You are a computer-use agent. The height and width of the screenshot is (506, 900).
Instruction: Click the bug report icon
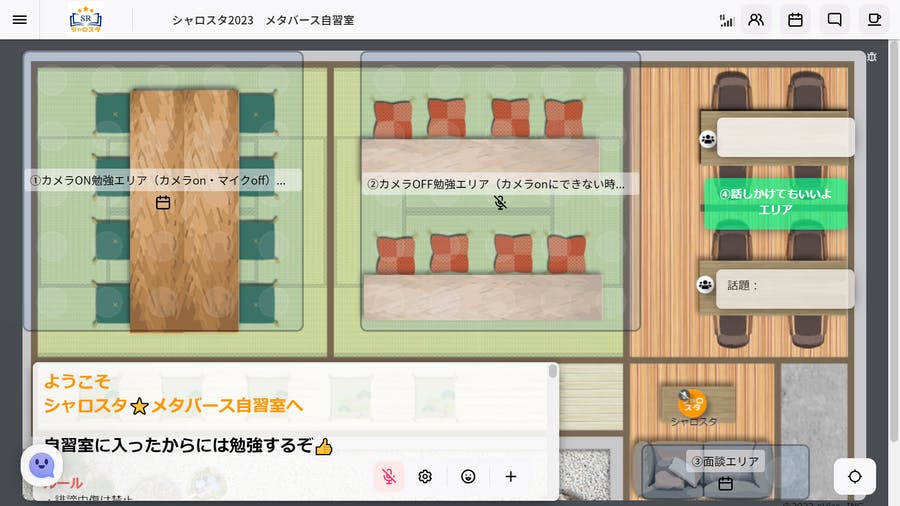[x=872, y=57]
